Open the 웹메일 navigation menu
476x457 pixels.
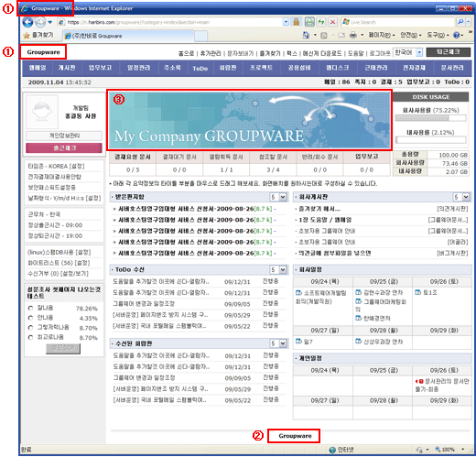[x=38, y=68]
